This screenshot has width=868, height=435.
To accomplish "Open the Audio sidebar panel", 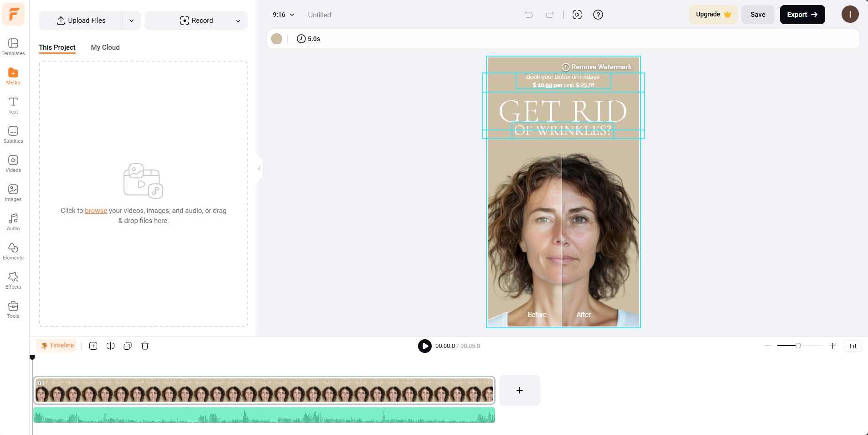I will point(13,222).
